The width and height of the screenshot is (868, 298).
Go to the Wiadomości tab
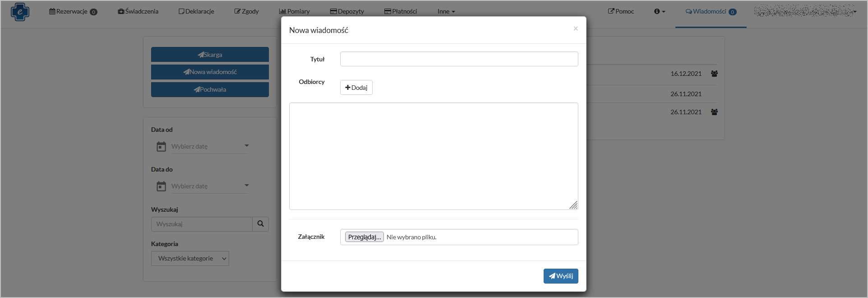click(x=711, y=11)
